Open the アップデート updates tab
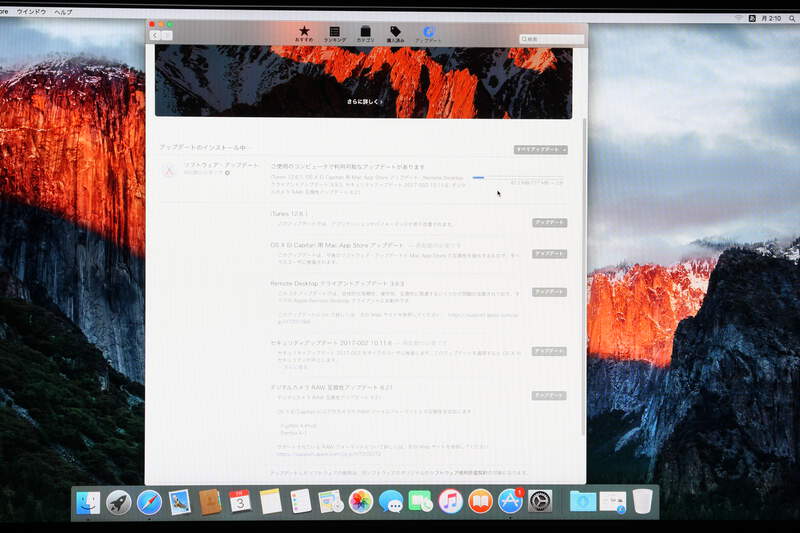 pos(428,34)
